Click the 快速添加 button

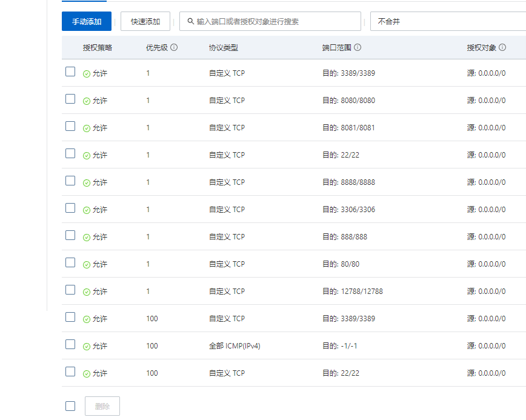pyautogui.click(x=145, y=21)
